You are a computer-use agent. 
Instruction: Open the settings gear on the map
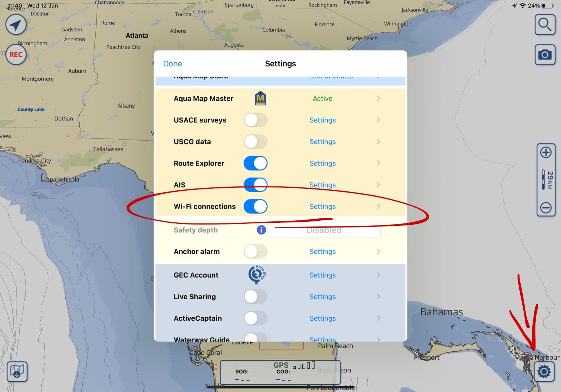coord(544,371)
